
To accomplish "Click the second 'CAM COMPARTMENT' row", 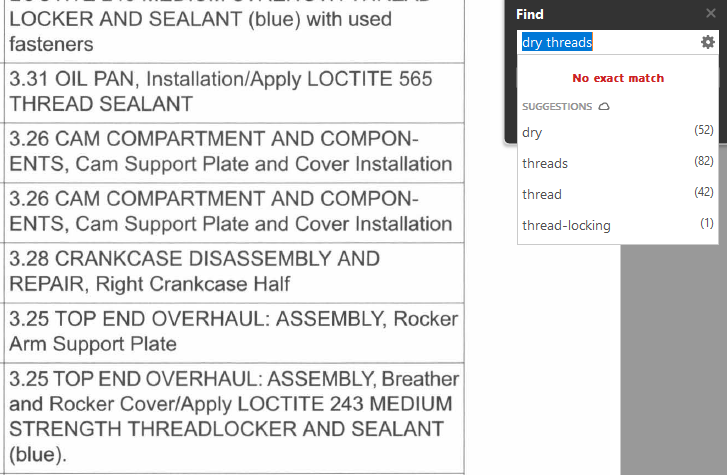I will point(231,211).
